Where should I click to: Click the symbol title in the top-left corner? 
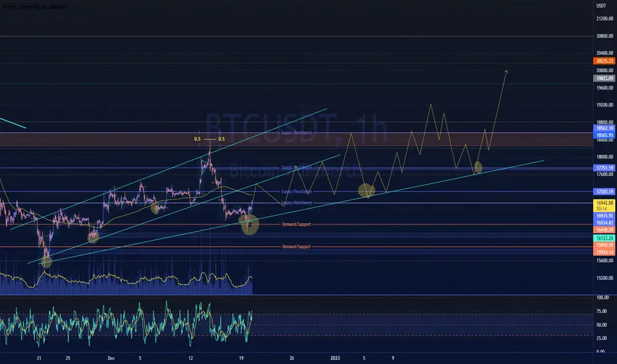pos(34,7)
